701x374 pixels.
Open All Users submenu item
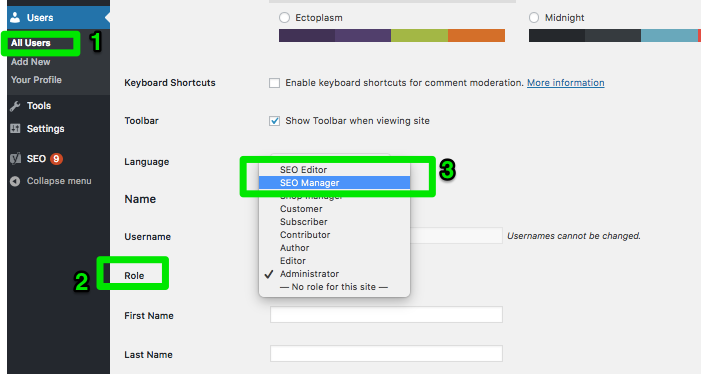coord(30,43)
